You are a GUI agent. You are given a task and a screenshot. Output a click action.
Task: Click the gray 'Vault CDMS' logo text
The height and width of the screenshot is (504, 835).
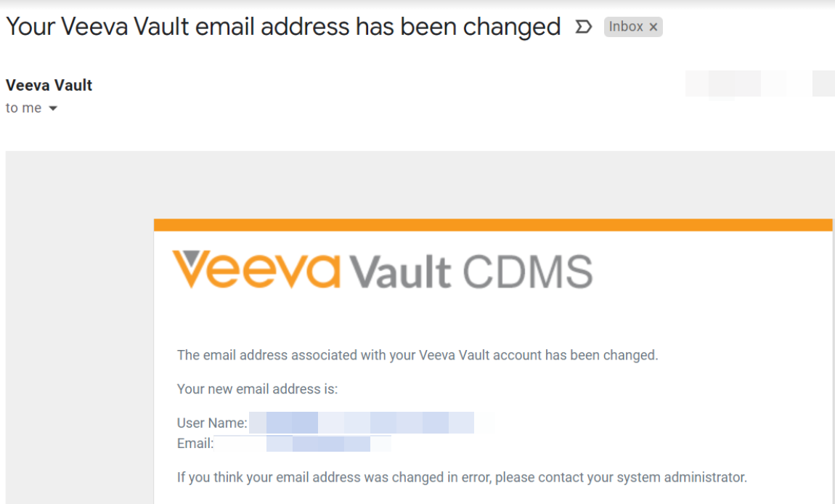pos(471,272)
